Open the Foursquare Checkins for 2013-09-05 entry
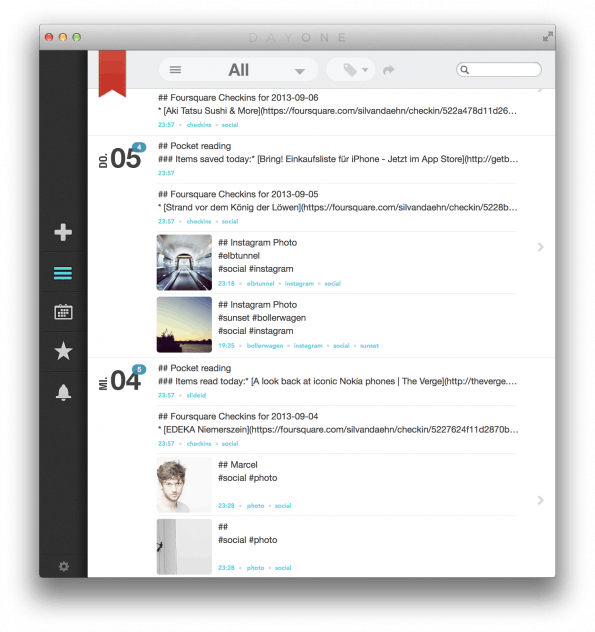Image resolution: width=595 pixels, height=632 pixels. (337, 208)
